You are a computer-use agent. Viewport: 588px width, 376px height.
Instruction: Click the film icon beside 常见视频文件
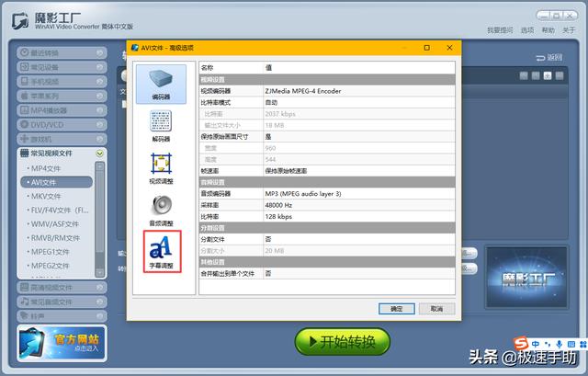click(25, 154)
